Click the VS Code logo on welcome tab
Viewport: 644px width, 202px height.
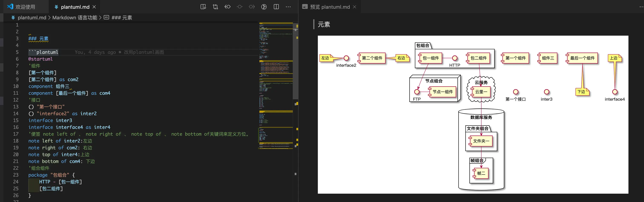point(10,7)
